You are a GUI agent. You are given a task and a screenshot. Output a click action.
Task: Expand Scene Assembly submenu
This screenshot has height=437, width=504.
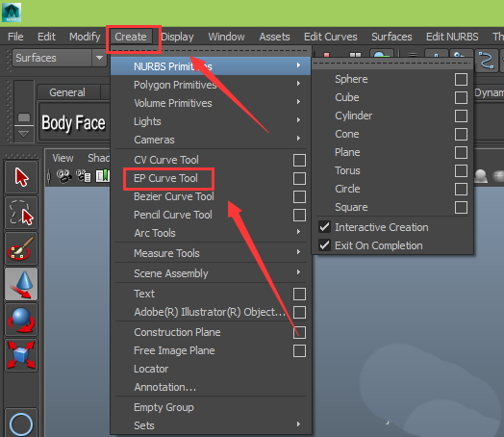pyautogui.click(x=211, y=273)
